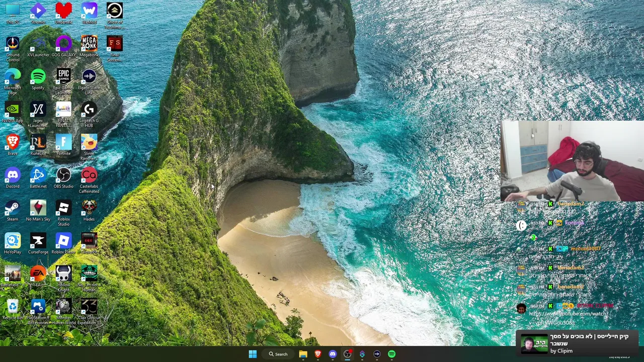Launch Stremio from the desktop
This screenshot has height=362, width=644.
pyautogui.click(x=38, y=14)
